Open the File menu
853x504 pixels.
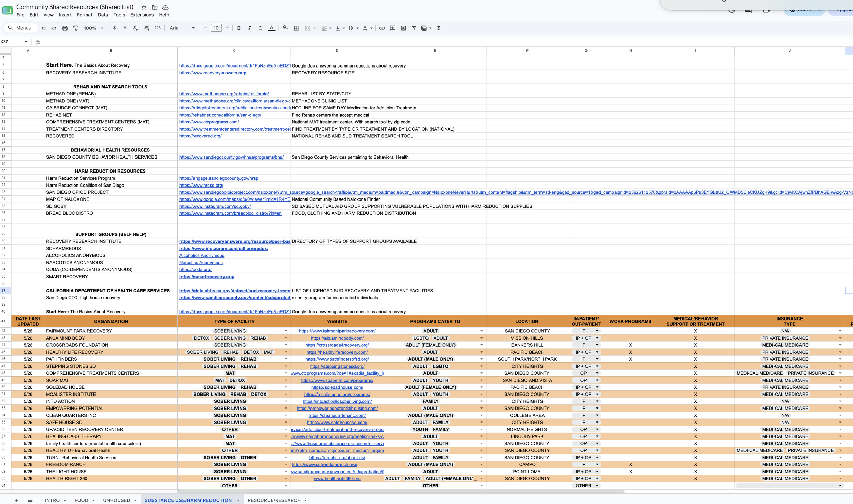tap(20, 15)
